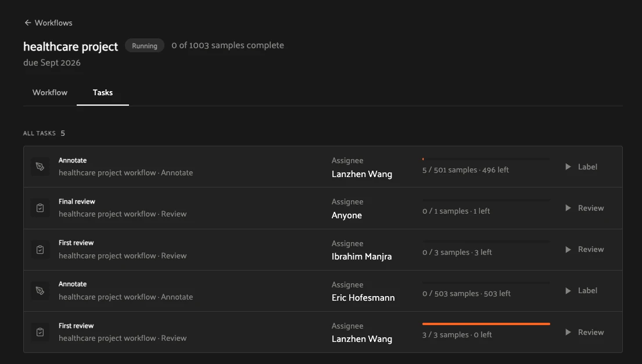Click clipboard icon of Lanzhen Wang's First review
The height and width of the screenshot is (364, 642).
click(40, 331)
